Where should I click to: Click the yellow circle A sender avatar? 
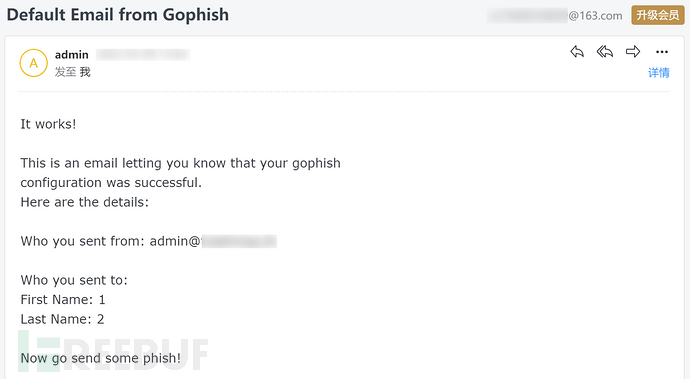[x=33, y=63]
